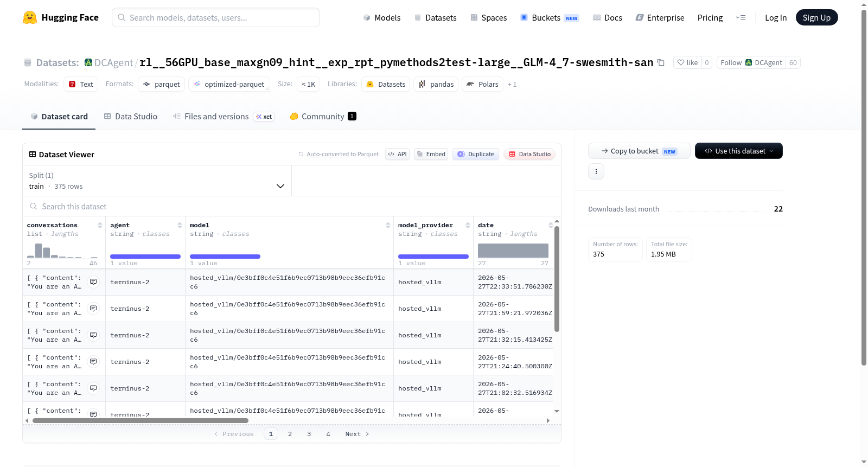
Task: Select the parquet format tag
Action: [x=162, y=84]
